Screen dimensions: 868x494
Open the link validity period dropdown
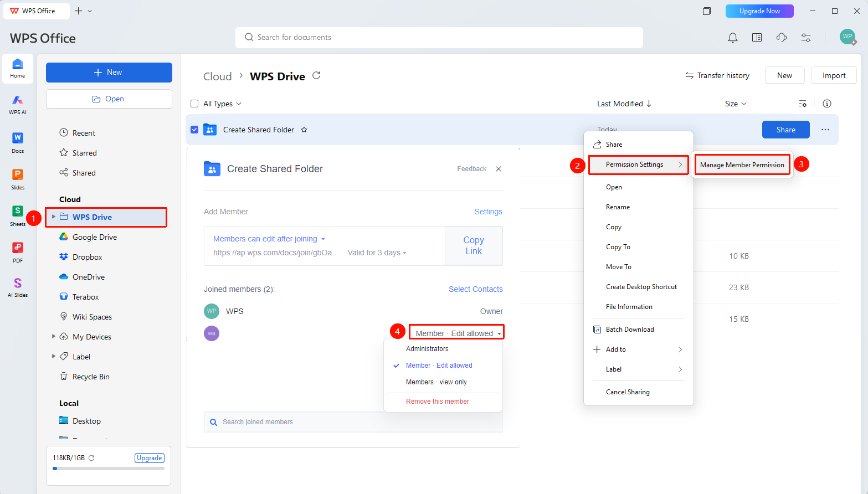[377, 253]
